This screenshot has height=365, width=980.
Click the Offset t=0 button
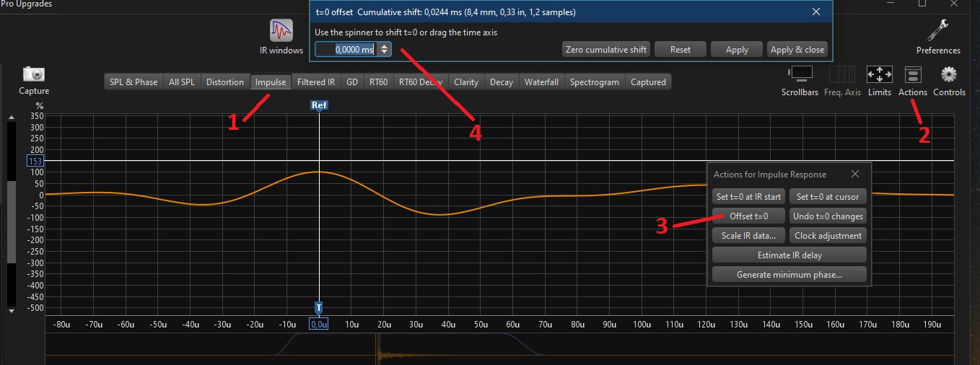(x=748, y=216)
